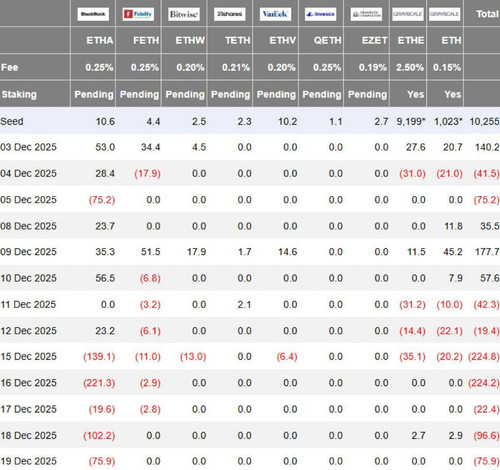
Task: Select the ETHV ticker header
Action: (282, 40)
